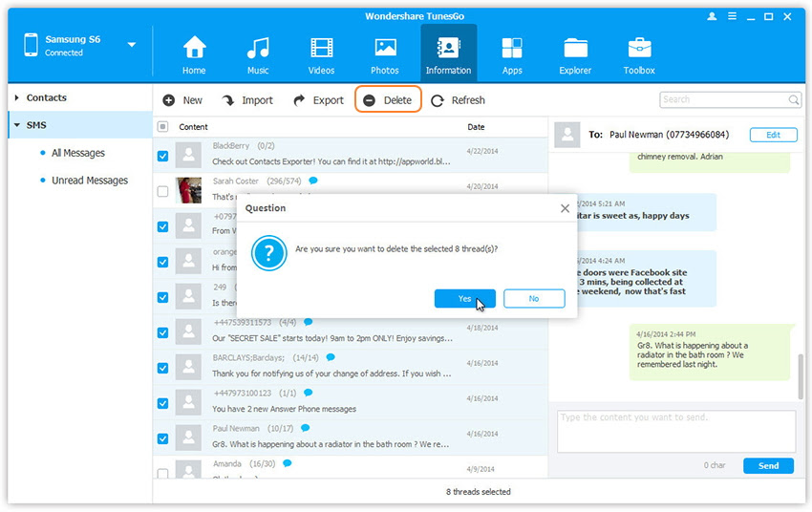The image size is (812, 512).
Task: Select the SMS category
Action: 36,125
